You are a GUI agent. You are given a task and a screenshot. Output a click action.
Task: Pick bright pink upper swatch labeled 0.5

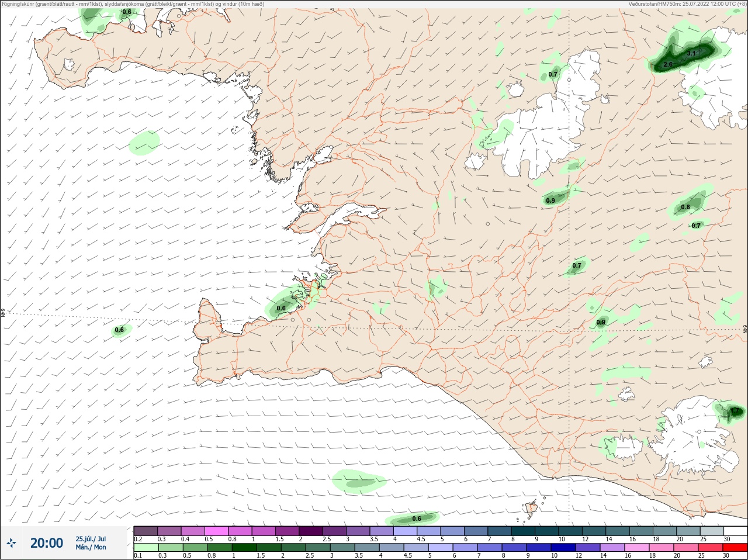tap(216, 531)
